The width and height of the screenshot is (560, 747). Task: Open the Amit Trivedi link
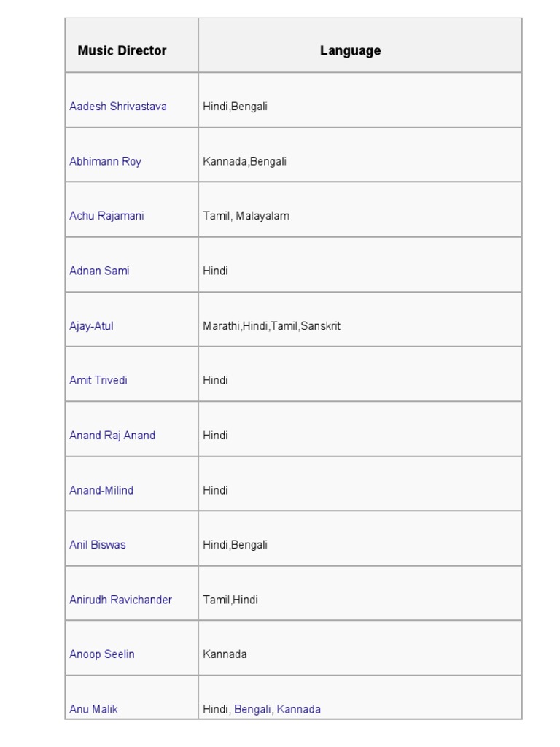click(98, 380)
